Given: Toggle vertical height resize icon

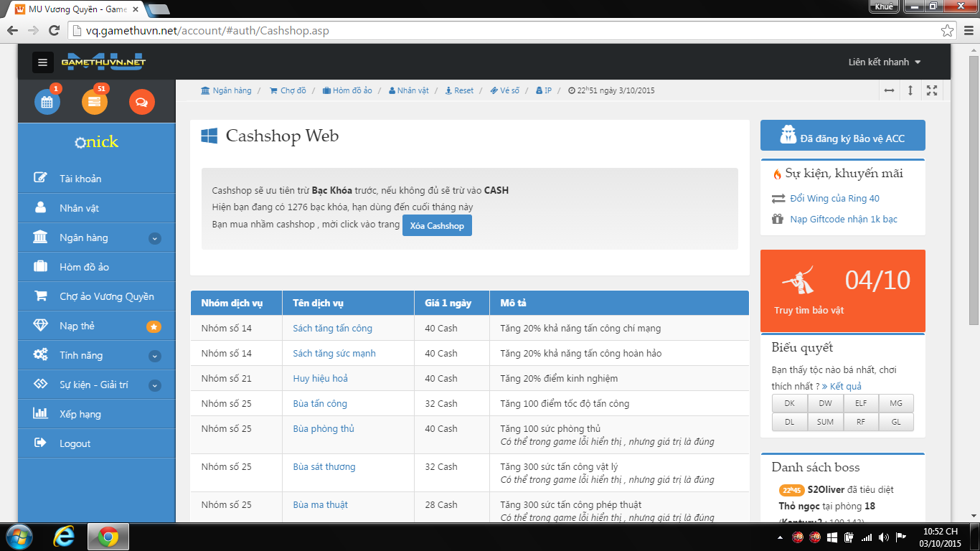Looking at the screenshot, I should tap(910, 90).
